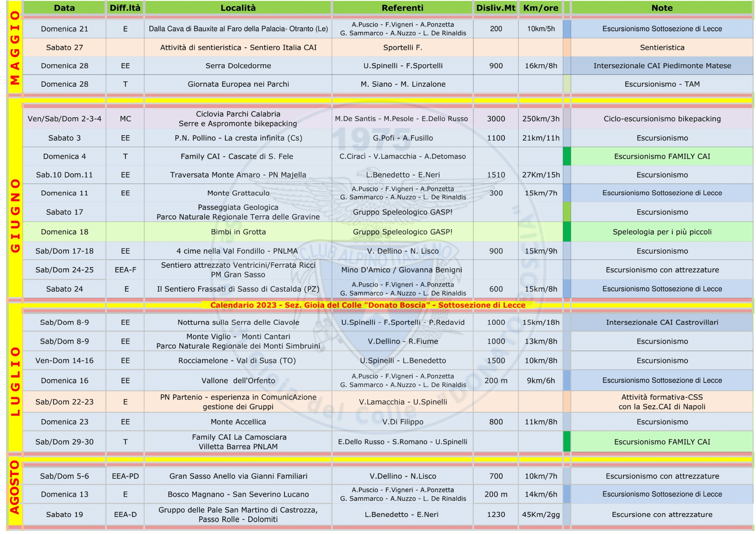756x534 pixels.
Task: Click 'Gran Sasso Anello via Gianni Familiari'
Action: point(238,476)
